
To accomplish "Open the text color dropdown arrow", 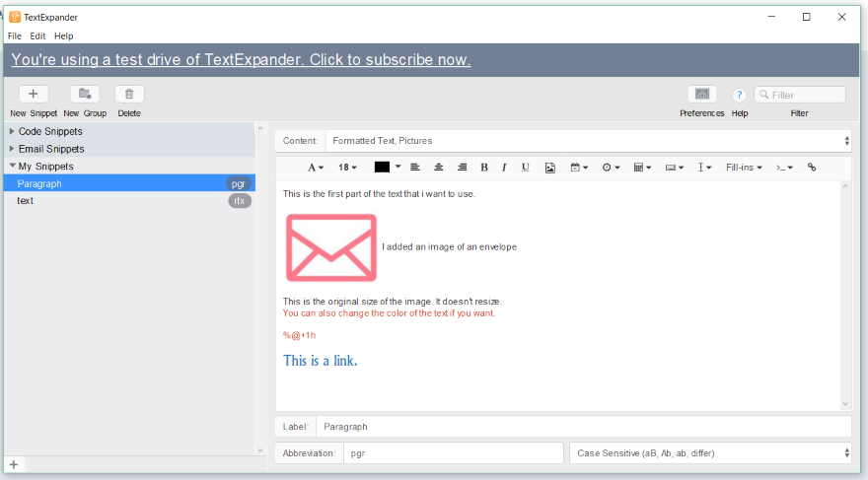I will [x=398, y=167].
